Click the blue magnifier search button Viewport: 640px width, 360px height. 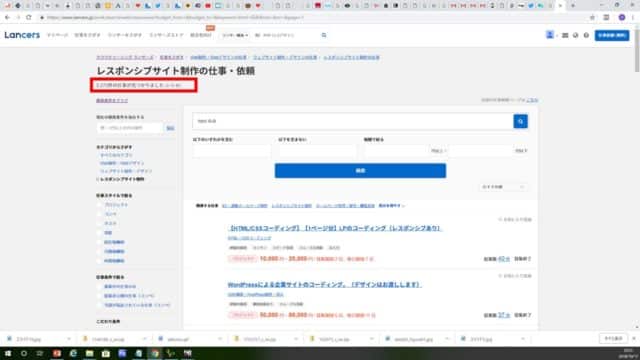pyautogui.click(x=520, y=121)
